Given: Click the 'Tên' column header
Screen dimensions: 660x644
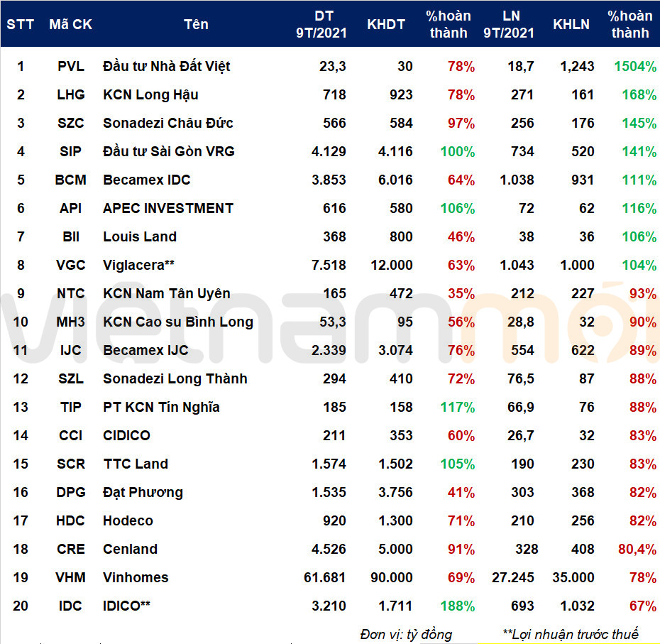Looking at the screenshot, I should [x=196, y=24].
